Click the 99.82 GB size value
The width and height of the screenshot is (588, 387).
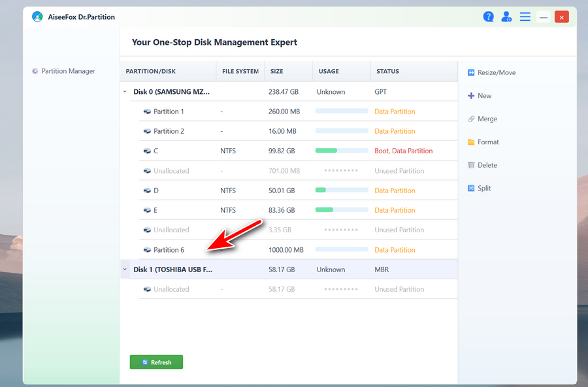point(282,151)
